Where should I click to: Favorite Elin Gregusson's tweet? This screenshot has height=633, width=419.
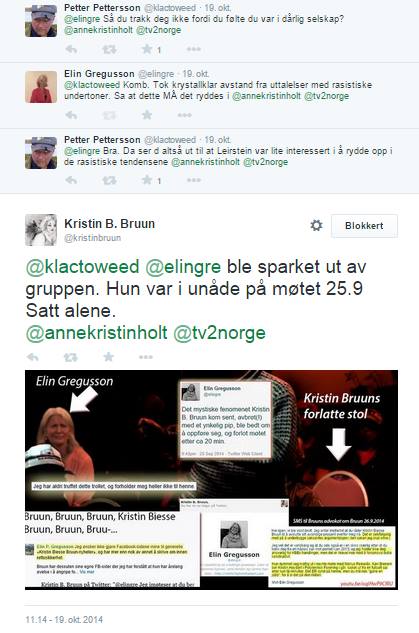[147, 115]
